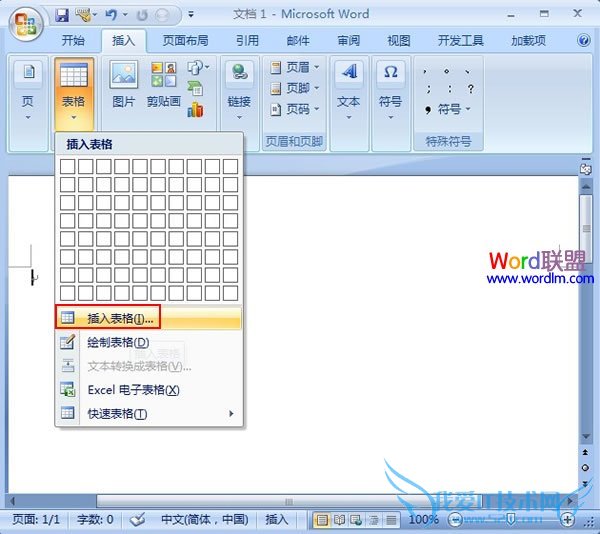The width and height of the screenshot is (600, 534).
Task: Expand the 文本 text group button
Action: click(349, 91)
